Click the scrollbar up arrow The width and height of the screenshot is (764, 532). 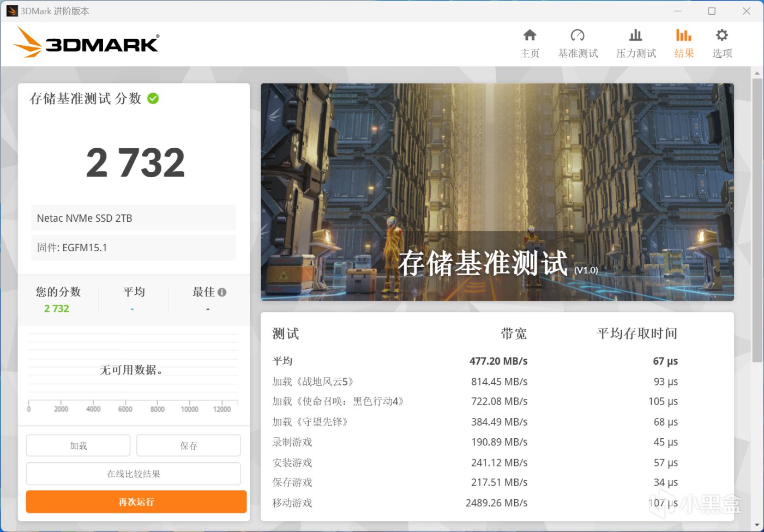(757, 72)
